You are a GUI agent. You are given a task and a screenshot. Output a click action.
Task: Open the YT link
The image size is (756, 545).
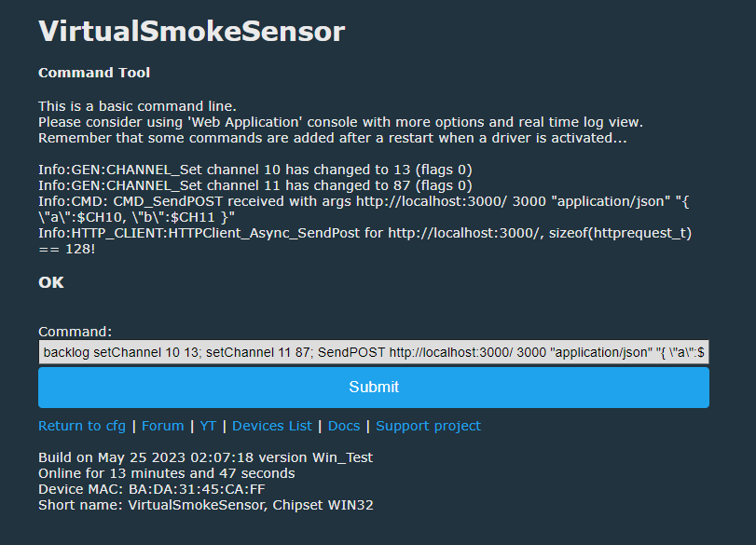tap(208, 426)
